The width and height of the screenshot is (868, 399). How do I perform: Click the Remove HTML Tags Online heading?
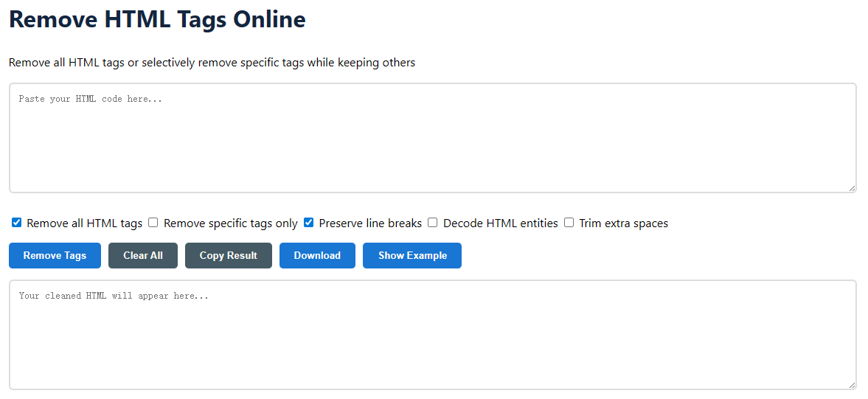click(x=157, y=20)
